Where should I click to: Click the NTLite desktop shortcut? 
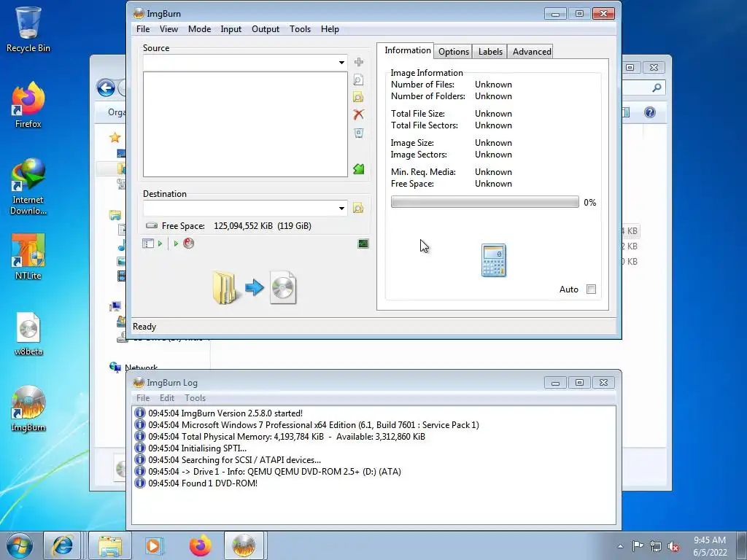pos(28,256)
